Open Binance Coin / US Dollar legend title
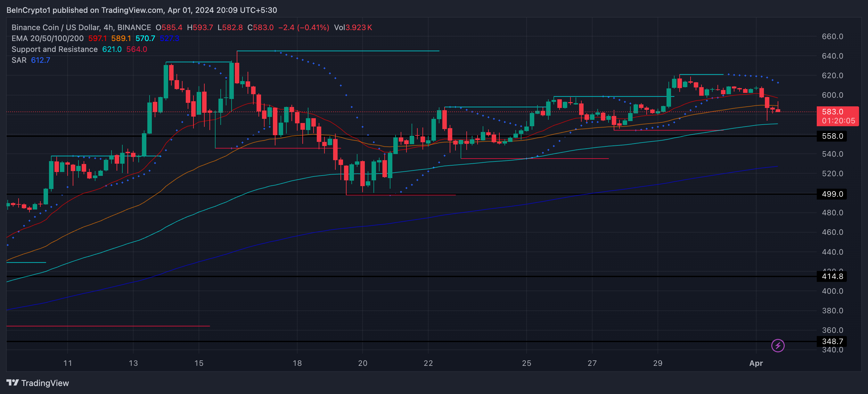Viewport: 868px width, 394px height. click(x=81, y=27)
